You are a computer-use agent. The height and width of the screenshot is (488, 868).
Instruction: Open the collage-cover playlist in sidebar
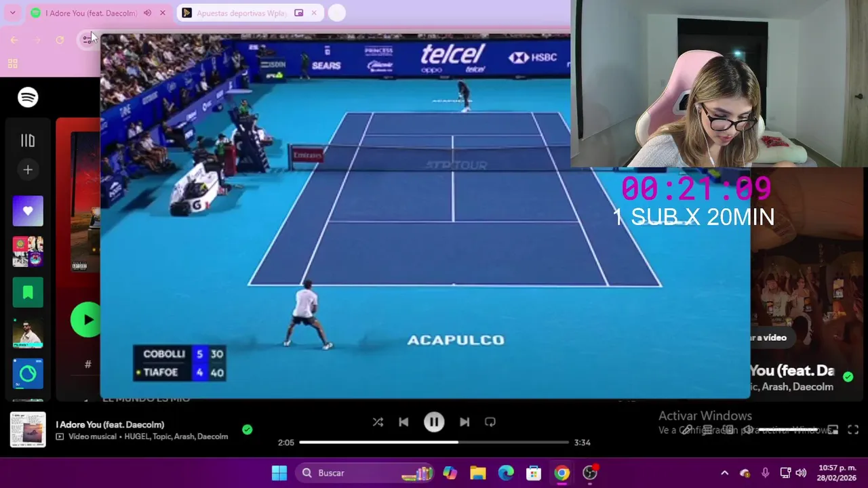pos(28,251)
